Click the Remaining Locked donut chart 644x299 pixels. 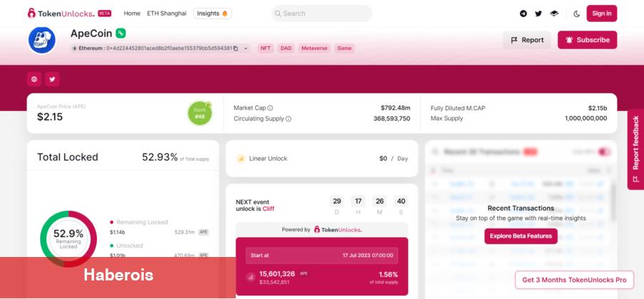68,238
